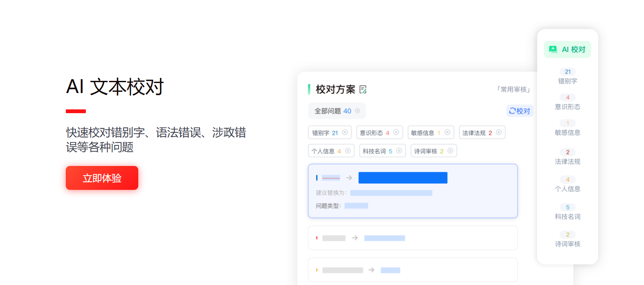This screenshot has height=285, width=644.
Task: Expand the 科技名词 entry in the right sidebar
Action: (567, 212)
